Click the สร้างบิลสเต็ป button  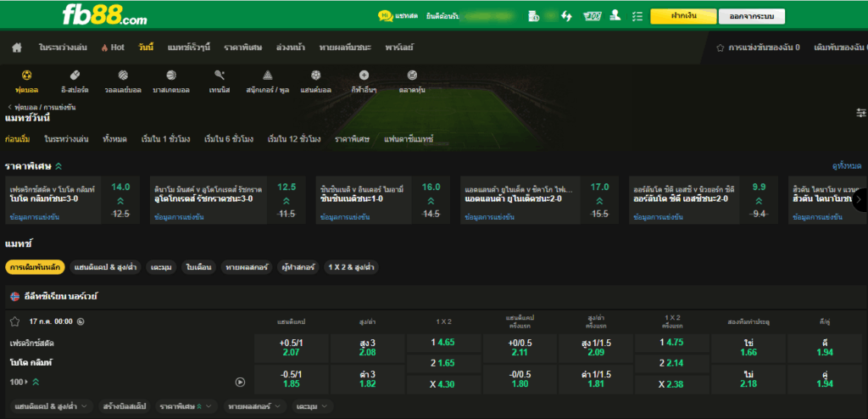(x=125, y=406)
